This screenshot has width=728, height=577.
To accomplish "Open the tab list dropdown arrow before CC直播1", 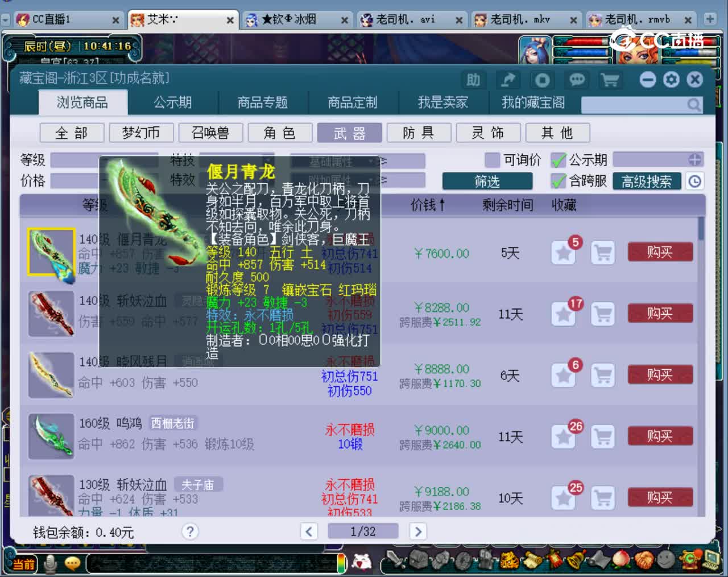I will [5, 20].
